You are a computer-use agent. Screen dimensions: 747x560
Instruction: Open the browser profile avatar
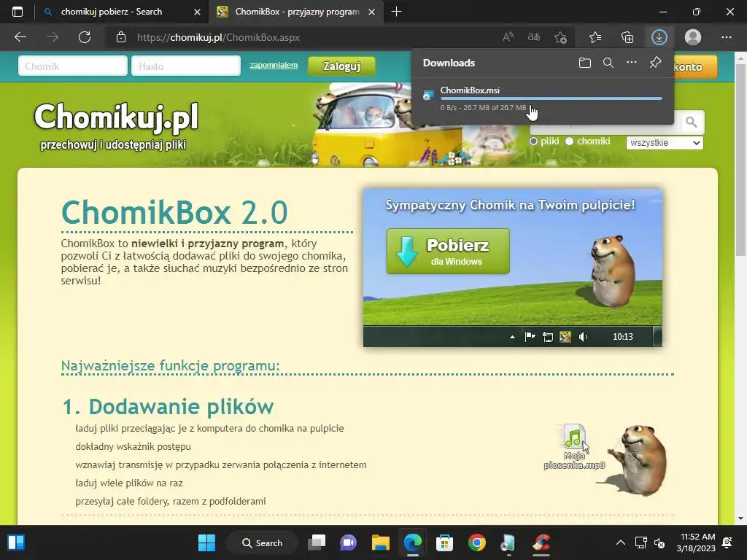[693, 37]
